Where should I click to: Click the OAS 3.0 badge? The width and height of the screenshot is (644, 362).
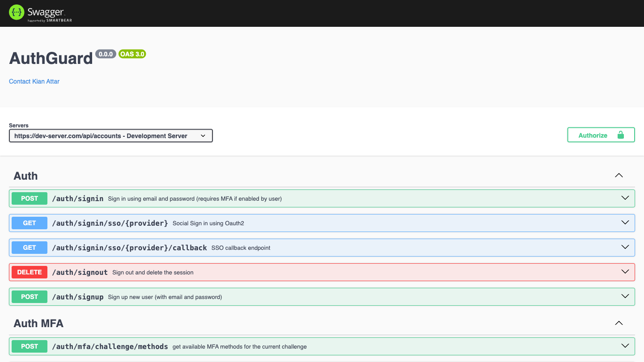(x=132, y=54)
